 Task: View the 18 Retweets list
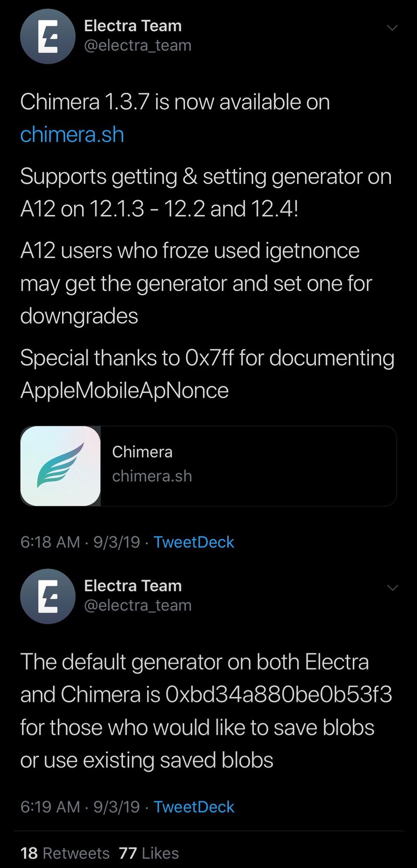pyautogui.click(x=65, y=853)
